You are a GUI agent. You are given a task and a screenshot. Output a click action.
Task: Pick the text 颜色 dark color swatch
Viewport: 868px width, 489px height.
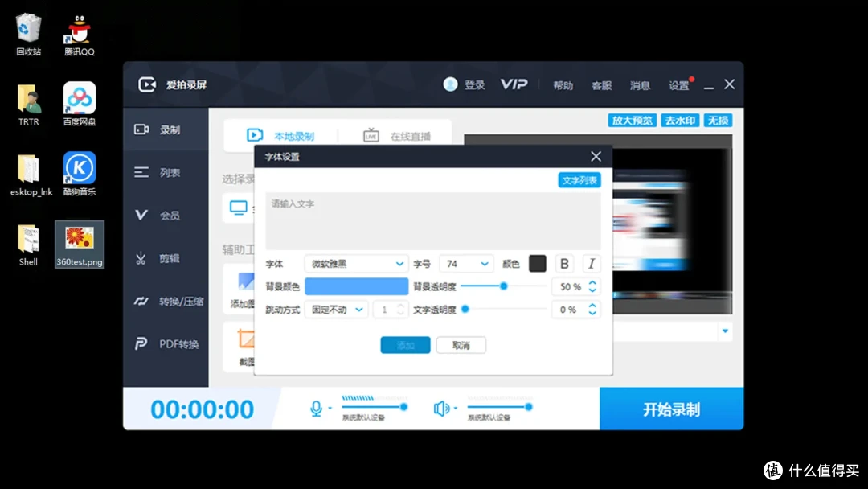pos(538,264)
